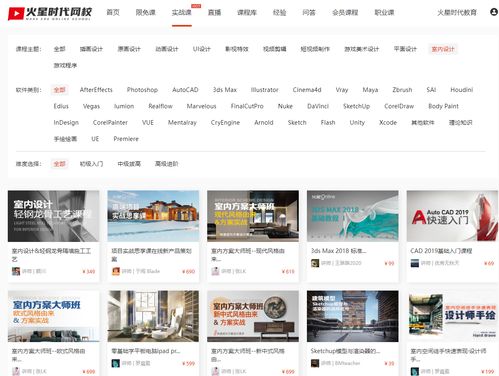Image resolution: width=499 pixels, height=376 pixels.
Task: Filter courses by 原画设计
Action: click(129, 49)
